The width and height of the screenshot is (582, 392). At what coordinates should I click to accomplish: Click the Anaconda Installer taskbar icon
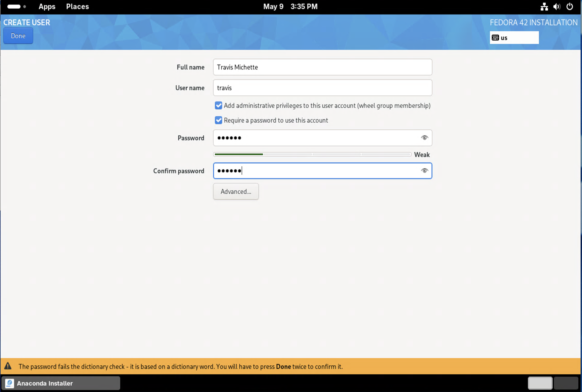10,383
